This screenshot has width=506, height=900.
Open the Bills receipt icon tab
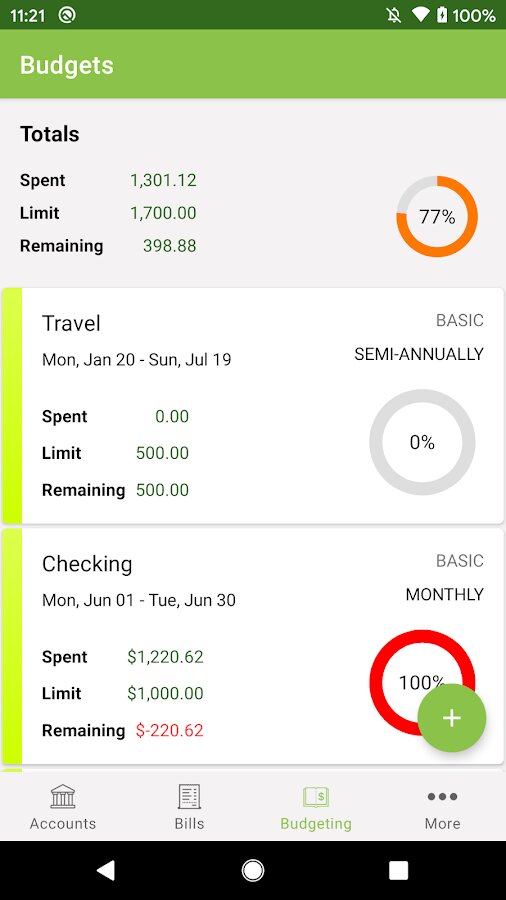tap(189, 808)
